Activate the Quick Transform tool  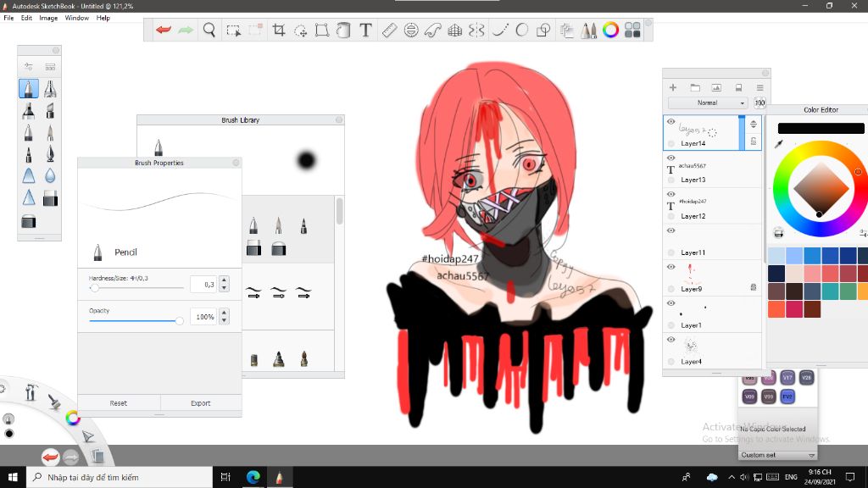301,30
